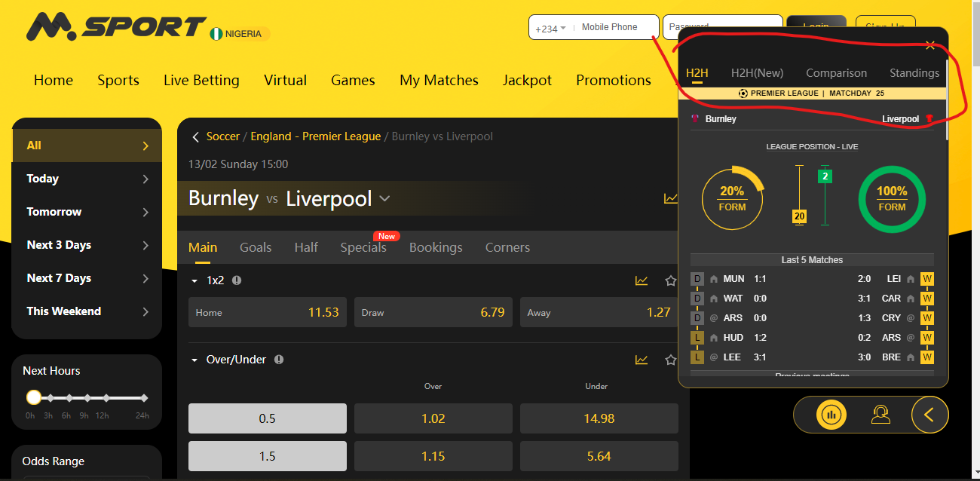Click the 12h marker on Next Hours slider
The image size is (980, 481).
click(x=105, y=397)
